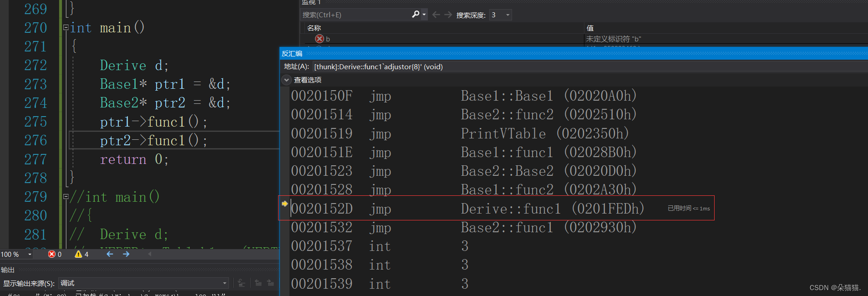The image size is (868, 296).
Task: Open the 搜索深度 dropdown showing 3
Action: coord(501,15)
